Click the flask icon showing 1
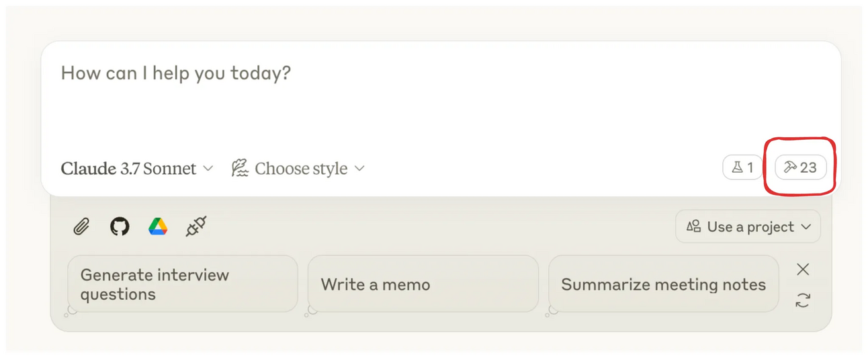The image size is (868, 357). tap(742, 167)
